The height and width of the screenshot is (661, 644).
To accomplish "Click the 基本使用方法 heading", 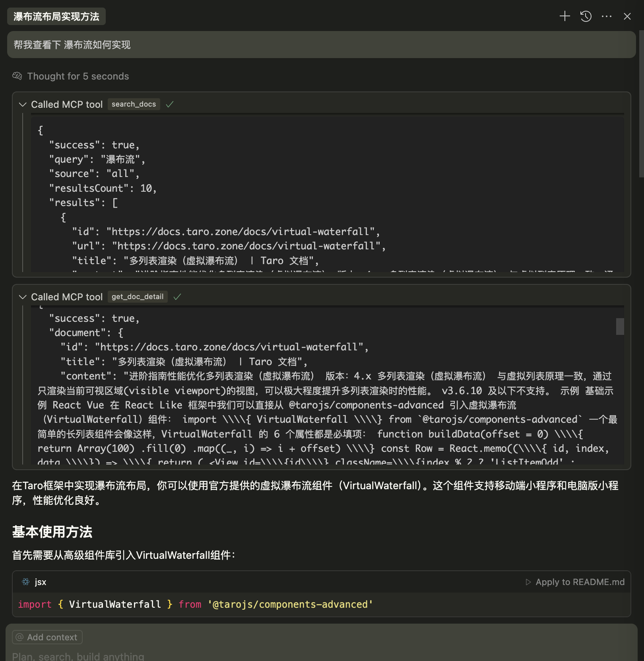I will [x=52, y=532].
